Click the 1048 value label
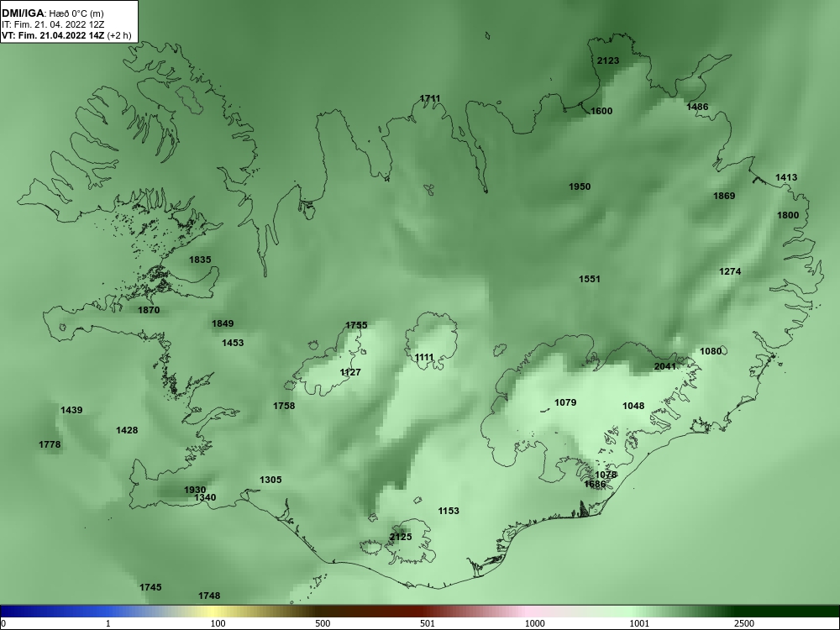This screenshot has height=630, width=840. pos(633,406)
